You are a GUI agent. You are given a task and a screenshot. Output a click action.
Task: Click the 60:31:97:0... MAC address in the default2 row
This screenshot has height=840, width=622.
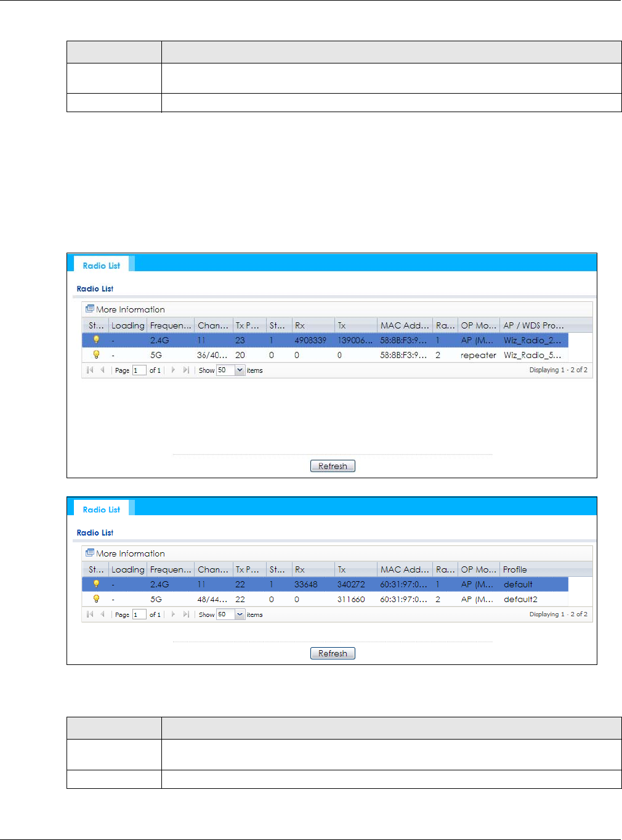pos(403,599)
